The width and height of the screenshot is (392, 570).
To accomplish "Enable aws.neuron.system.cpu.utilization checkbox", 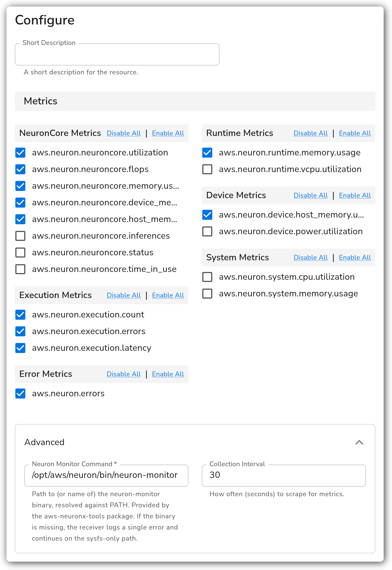I will [x=207, y=277].
